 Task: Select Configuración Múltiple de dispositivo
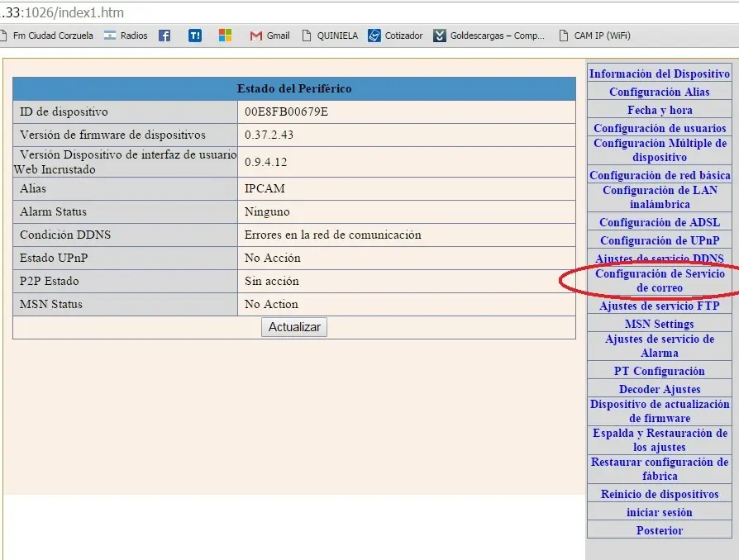660,150
